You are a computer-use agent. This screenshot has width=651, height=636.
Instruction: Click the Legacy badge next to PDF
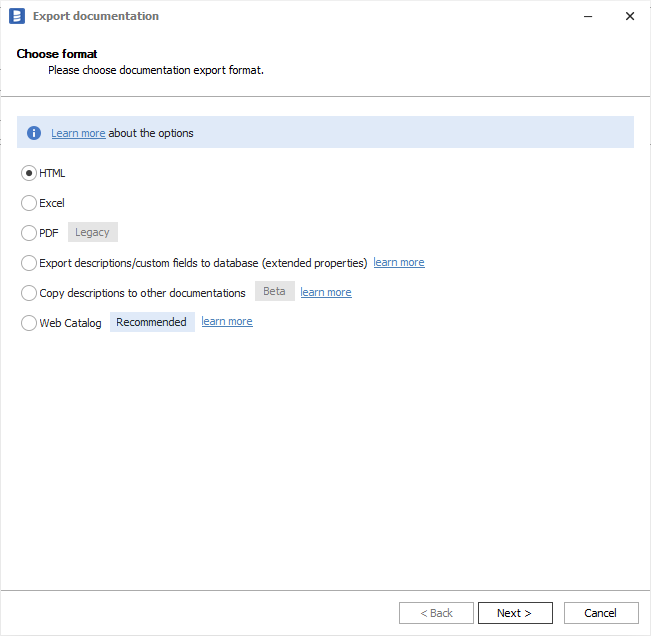[92, 232]
